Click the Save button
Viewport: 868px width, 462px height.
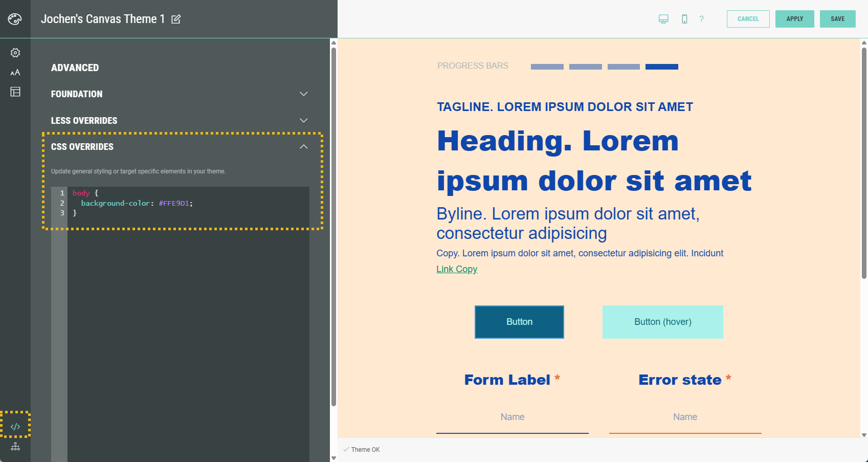(837, 19)
